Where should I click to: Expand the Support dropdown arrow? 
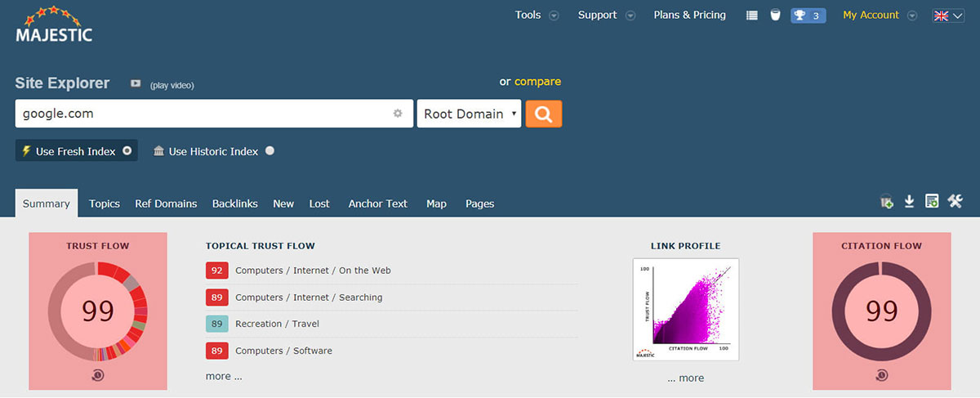point(630,16)
